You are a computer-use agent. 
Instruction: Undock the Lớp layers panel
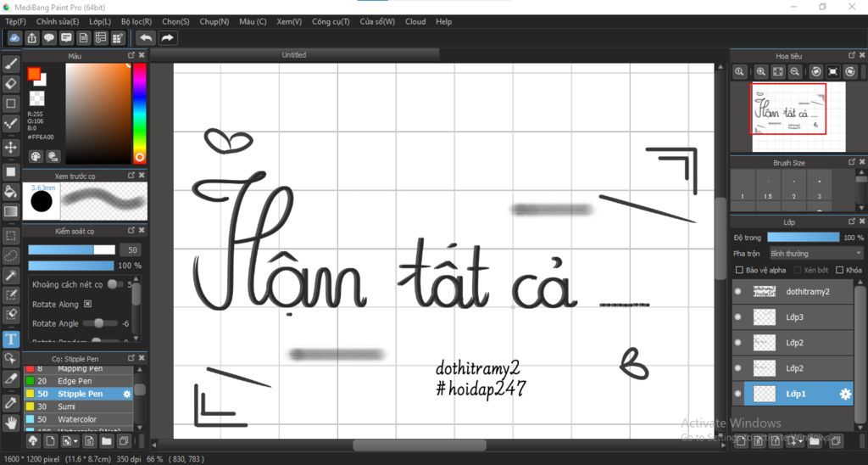[851, 221]
